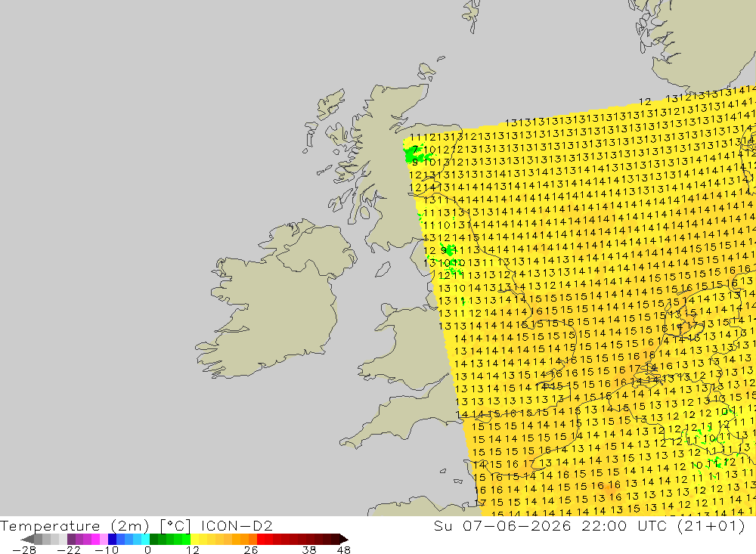Click the '-22' label on the temperature scale
Screen dimensions: 756x554
coord(69,549)
